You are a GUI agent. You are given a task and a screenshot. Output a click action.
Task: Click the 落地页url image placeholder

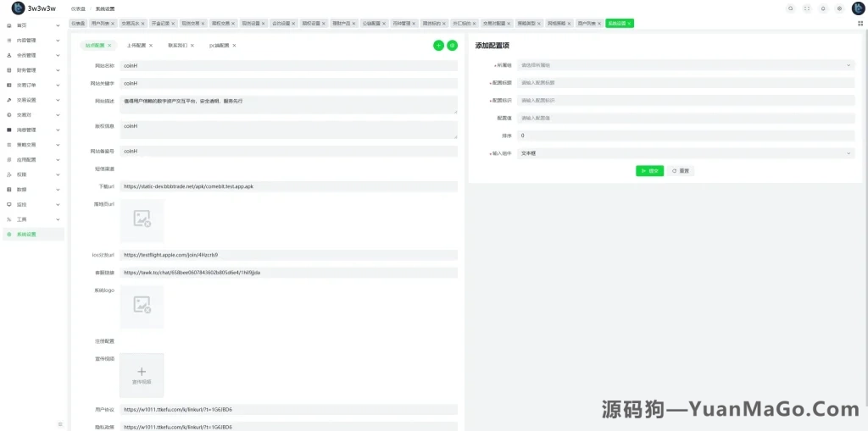click(142, 220)
